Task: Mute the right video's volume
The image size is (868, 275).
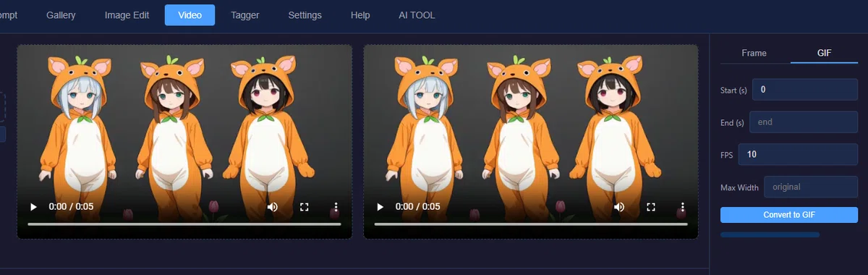Action: coord(618,207)
